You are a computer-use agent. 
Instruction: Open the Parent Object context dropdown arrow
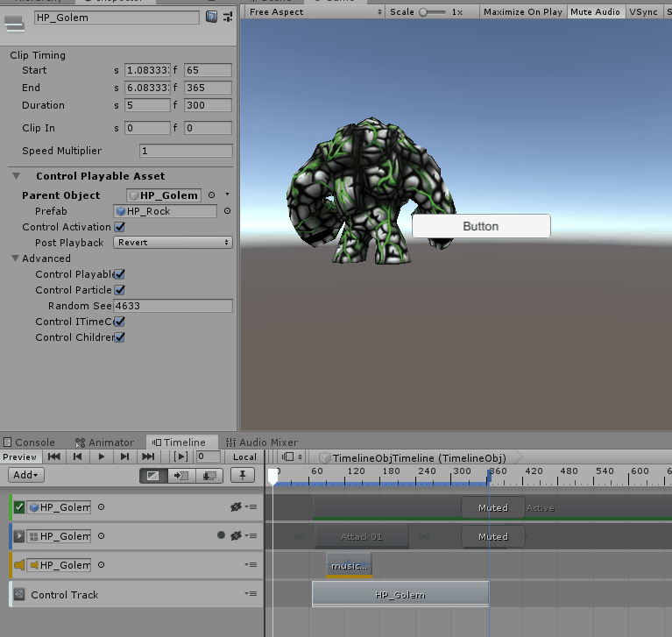(228, 195)
